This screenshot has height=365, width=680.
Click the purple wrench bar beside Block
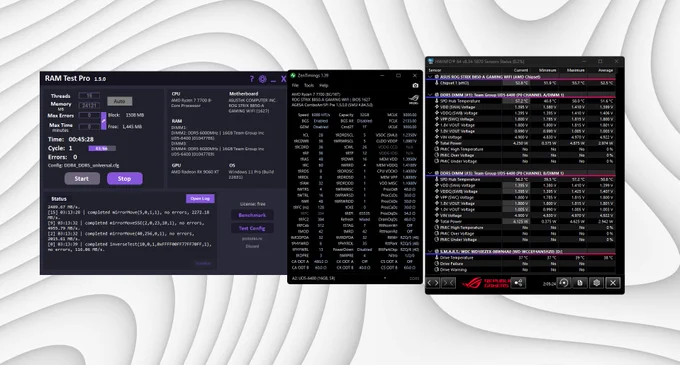click(104, 121)
